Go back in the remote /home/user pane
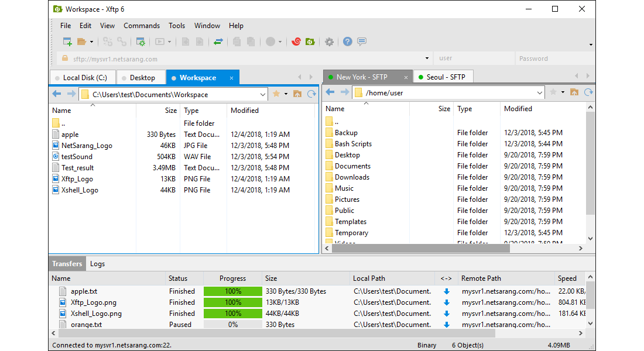 point(330,92)
